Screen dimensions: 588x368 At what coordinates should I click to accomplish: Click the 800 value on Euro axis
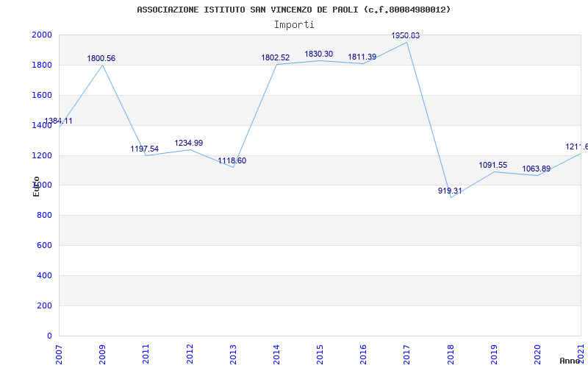pyautogui.click(x=44, y=215)
